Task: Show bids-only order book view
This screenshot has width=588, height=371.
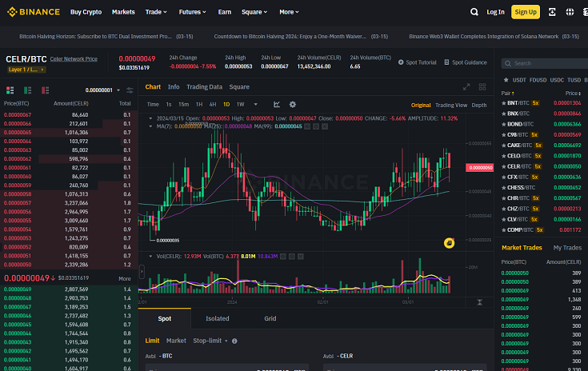Action: coord(28,90)
